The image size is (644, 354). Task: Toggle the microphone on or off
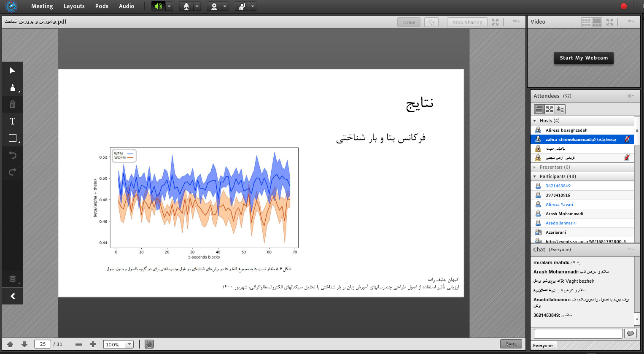186,6
